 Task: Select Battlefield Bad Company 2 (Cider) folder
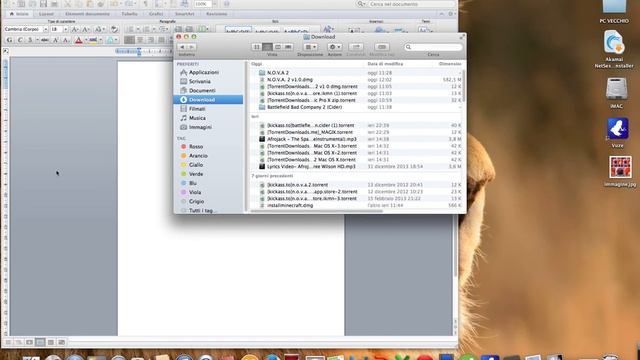pos(304,107)
